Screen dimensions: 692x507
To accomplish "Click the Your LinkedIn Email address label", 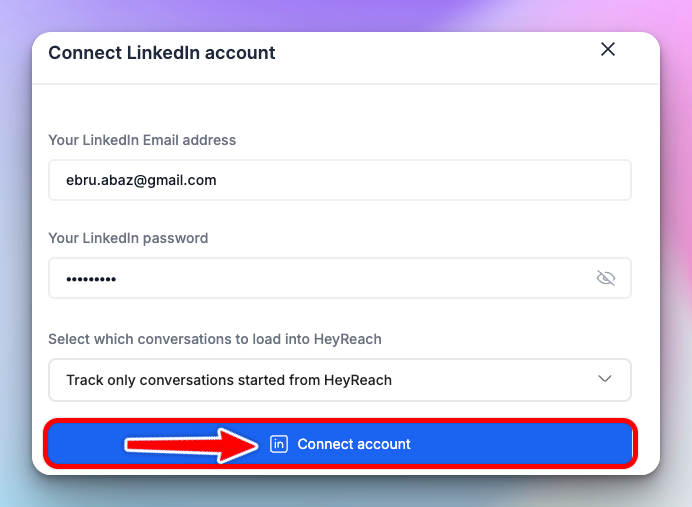I will [x=142, y=140].
